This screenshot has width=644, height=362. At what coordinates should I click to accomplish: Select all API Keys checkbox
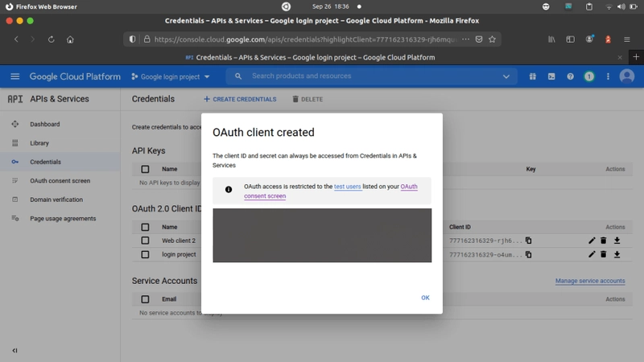(x=145, y=169)
